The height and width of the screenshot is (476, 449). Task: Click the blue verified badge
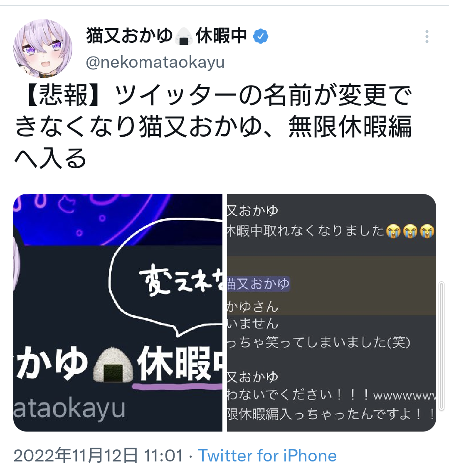pos(261,36)
